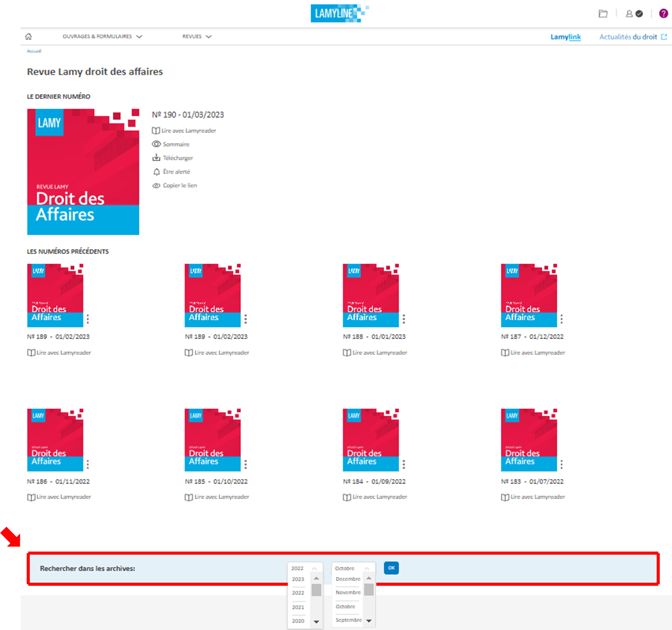This screenshot has height=630, width=672.
Task: Click the Télécharger download icon
Action: coord(156,158)
